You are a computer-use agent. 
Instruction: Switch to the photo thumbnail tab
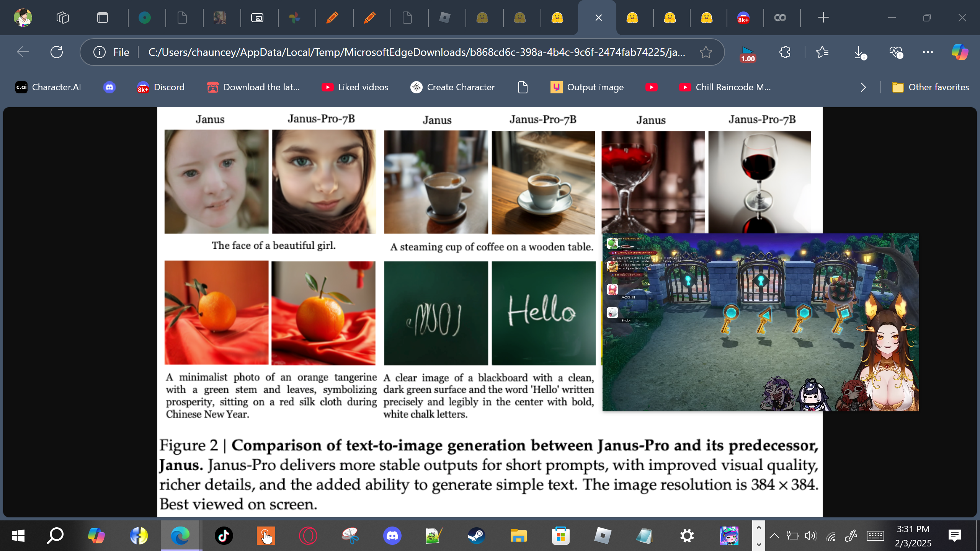(220, 18)
